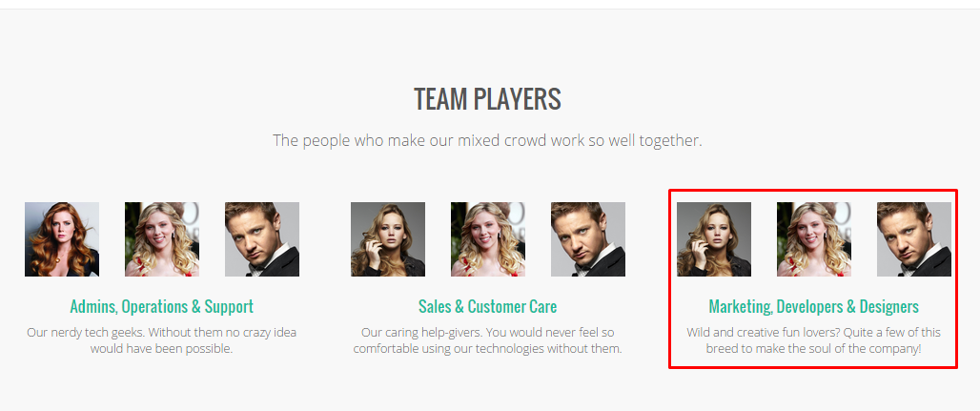Open the red-haired woman's photo thumbnail
The width and height of the screenshot is (980, 411).
click(x=62, y=239)
